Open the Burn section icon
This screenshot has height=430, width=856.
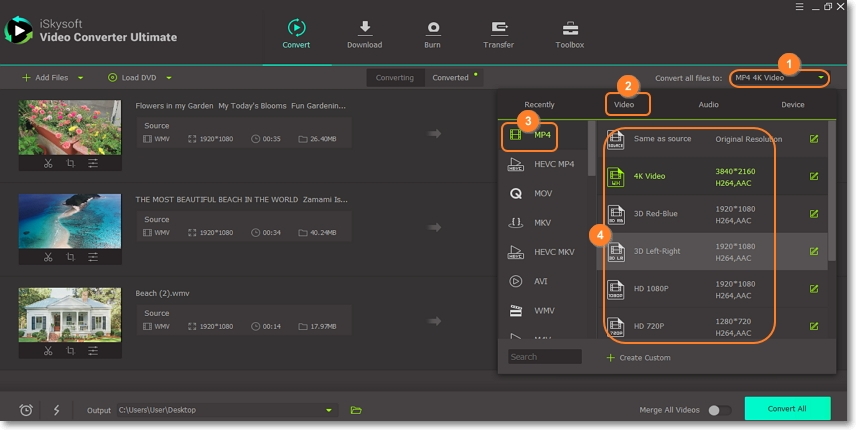433,28
